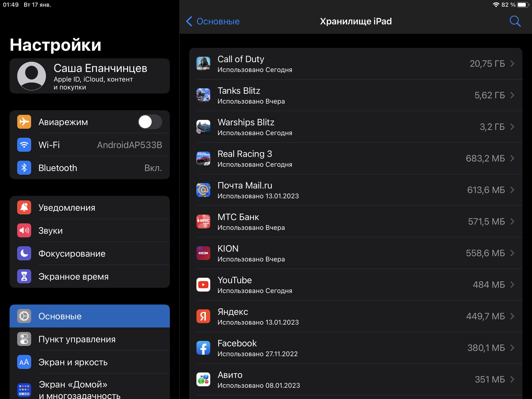The height and width of the screenshot is (399, 532).
Task: Tap the status bar Wi-Fi signal icon
Action: (496, 5)
